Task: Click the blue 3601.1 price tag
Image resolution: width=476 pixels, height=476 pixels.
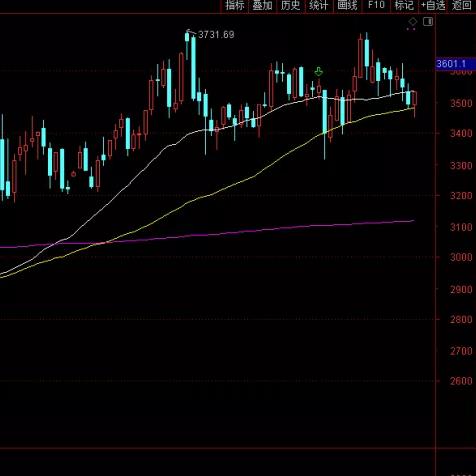Action: 455,64
